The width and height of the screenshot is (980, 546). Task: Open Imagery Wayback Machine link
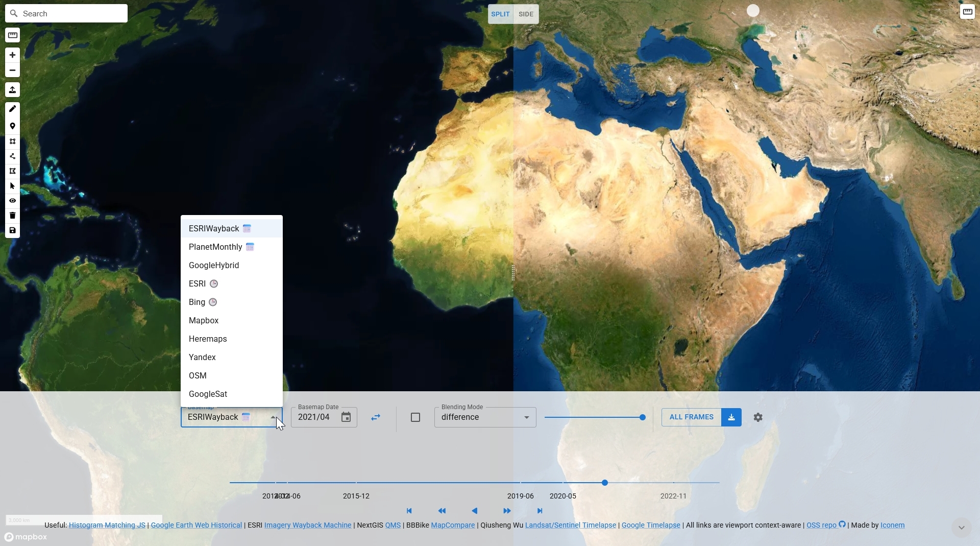[x=307, y=525]
